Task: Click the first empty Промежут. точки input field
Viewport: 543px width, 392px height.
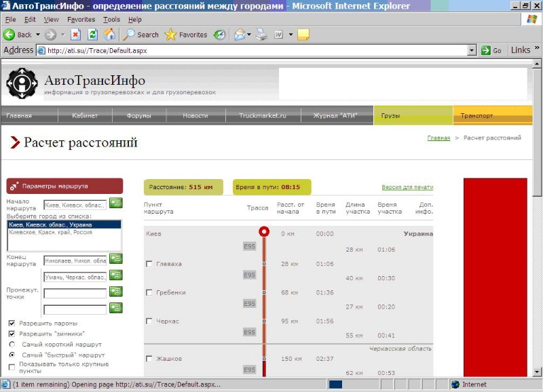Action: [x=75, y=293]
